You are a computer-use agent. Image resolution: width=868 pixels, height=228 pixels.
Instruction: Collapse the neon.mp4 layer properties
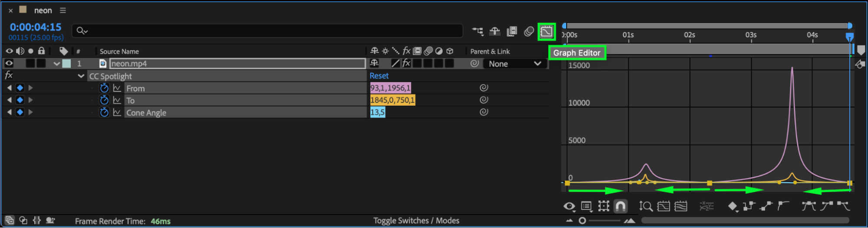[56, 64]
